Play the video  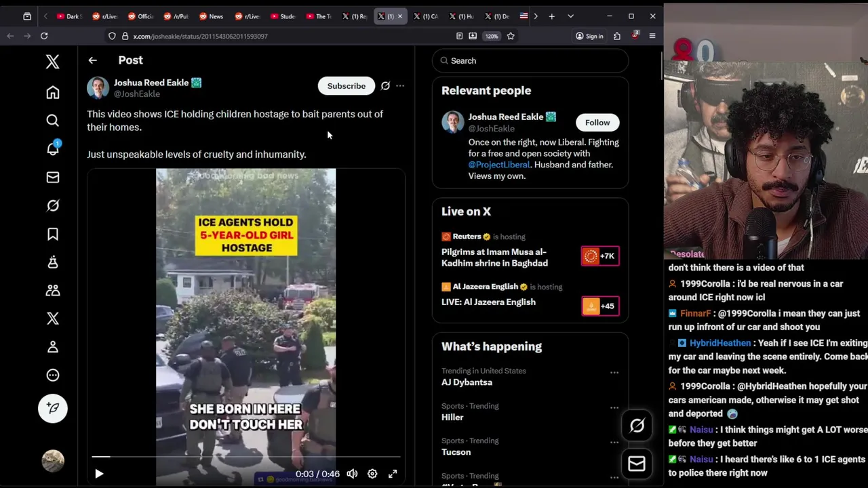coord(99,474)
